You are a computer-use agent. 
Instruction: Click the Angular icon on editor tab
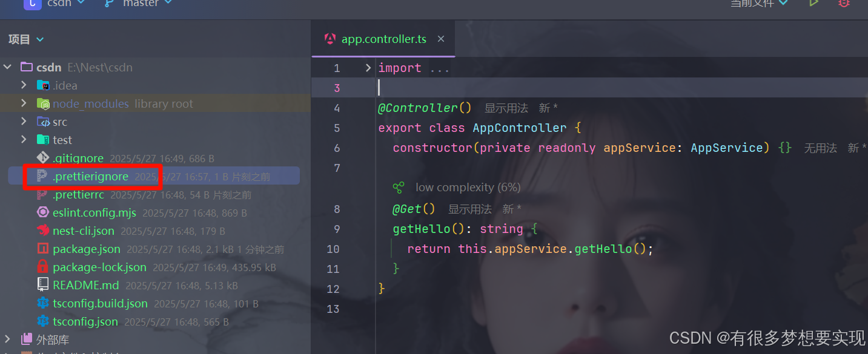(330, 39)
